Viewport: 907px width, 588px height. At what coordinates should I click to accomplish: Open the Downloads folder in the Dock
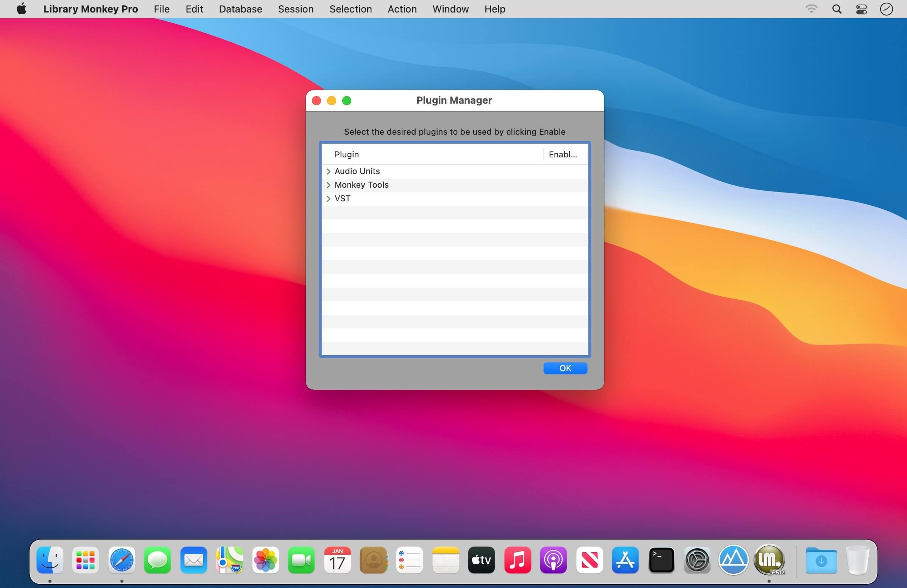[x=821, y=560]
